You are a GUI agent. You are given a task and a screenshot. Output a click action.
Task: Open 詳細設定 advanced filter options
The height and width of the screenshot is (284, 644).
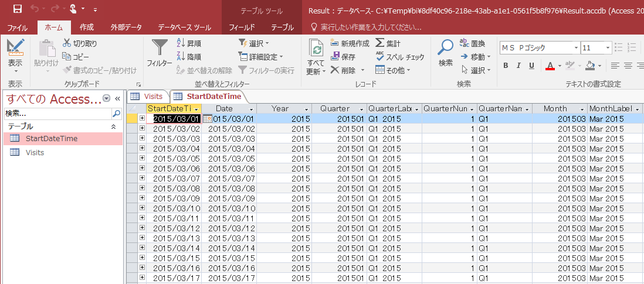260,57
